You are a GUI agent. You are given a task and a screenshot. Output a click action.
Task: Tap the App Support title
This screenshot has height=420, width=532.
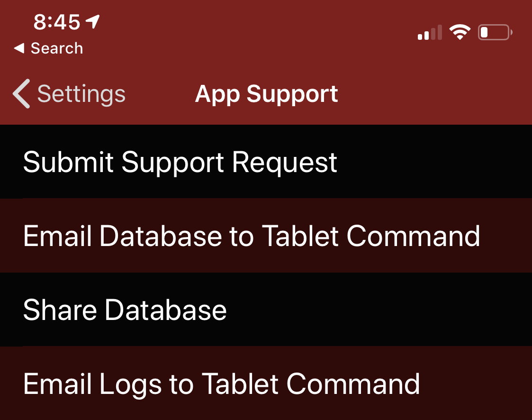tap(266, 94)
